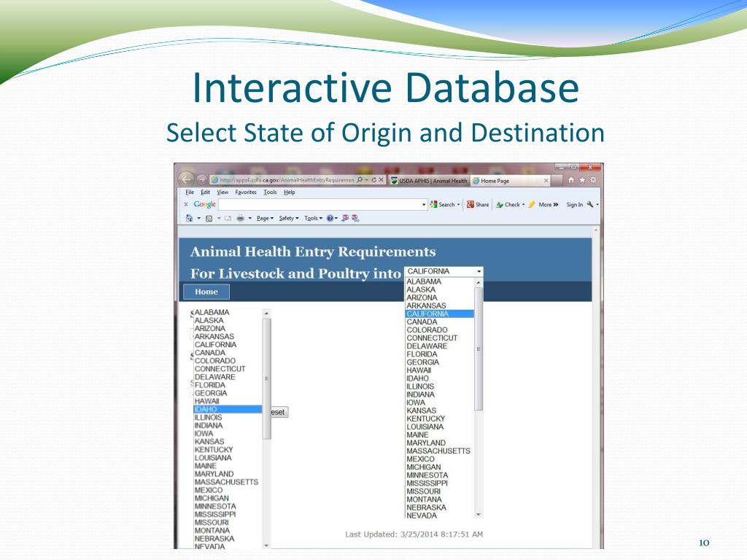Open the Print options dropdown arrow
The image size is (747, 560).
pyautogui.click(x=249, y=218)
